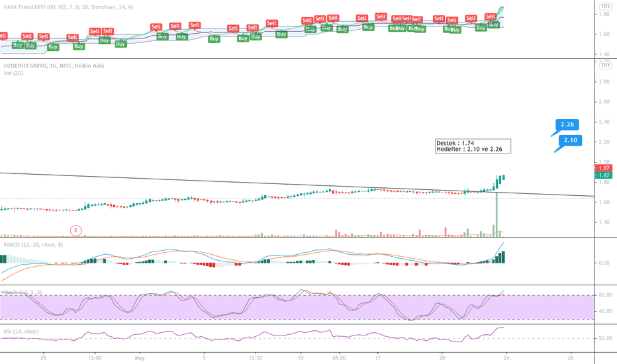Click the 2.40 level on the price axis
Screen dimensions: 617x364
604,122
